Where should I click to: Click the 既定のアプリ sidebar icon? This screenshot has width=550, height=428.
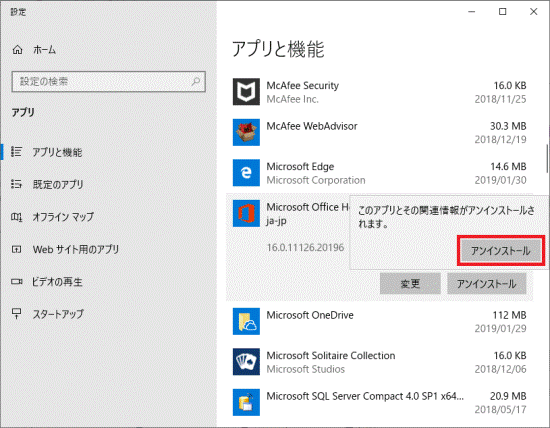[16, 184]
